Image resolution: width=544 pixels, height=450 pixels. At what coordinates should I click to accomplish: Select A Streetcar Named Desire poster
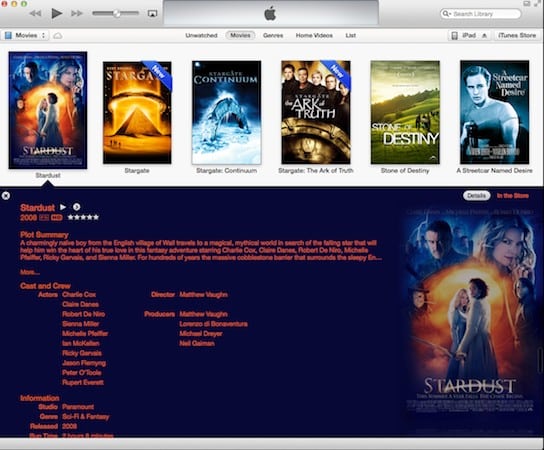(x=494, y=112)
